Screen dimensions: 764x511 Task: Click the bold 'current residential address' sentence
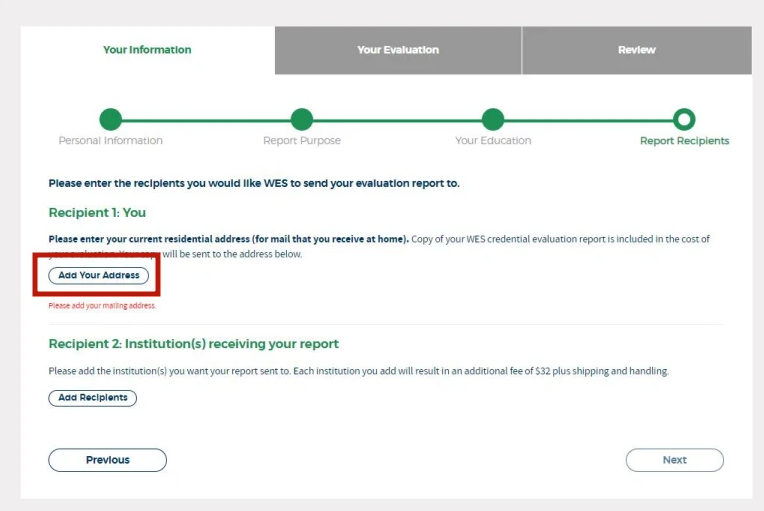(229, 239)
